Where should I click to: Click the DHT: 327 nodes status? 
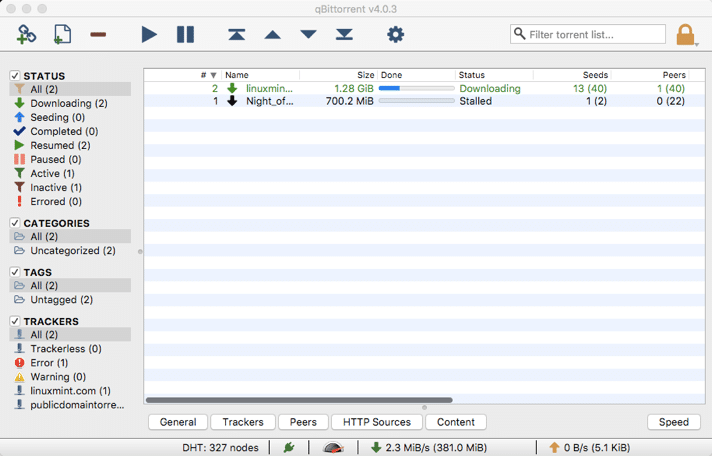[221, 448]
